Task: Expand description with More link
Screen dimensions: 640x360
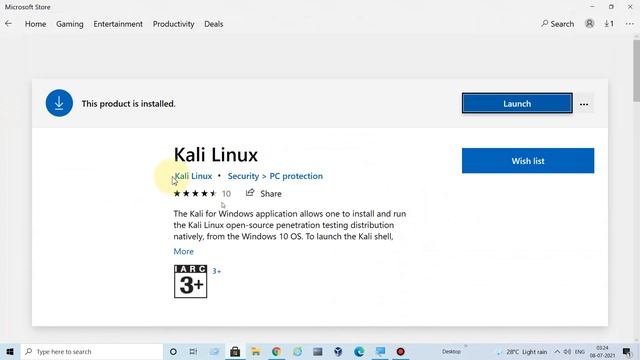Action: pyautogui.click(x=184, y=251)
